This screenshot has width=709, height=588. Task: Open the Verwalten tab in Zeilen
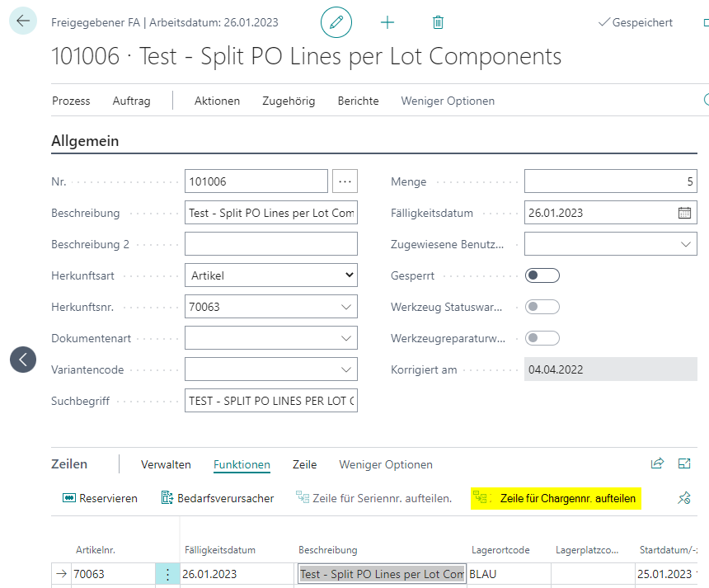point(166,464)
